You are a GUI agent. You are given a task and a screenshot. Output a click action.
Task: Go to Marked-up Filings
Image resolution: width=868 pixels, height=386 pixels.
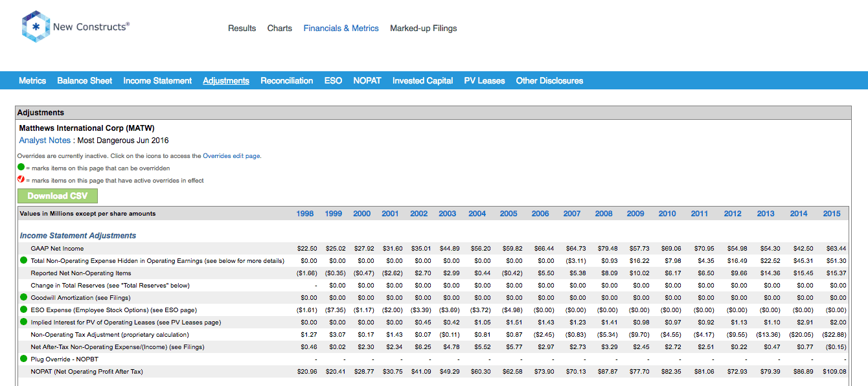point(424,28)
